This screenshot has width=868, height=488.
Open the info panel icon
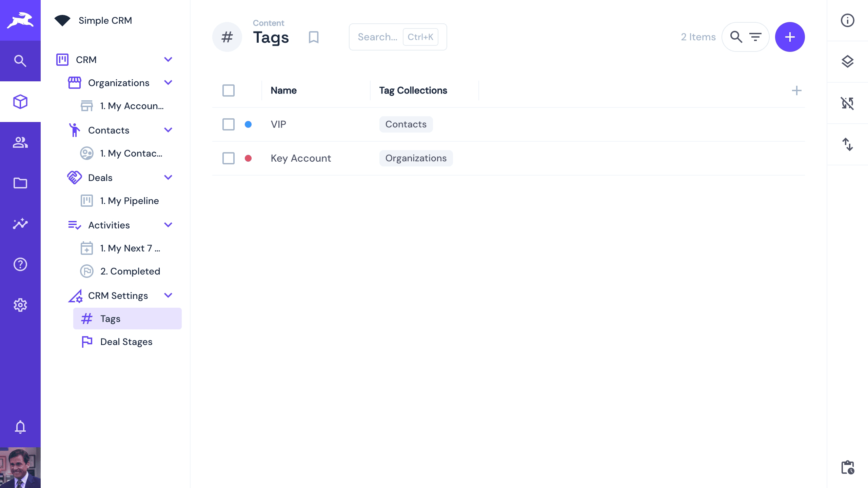click(847, 20)
